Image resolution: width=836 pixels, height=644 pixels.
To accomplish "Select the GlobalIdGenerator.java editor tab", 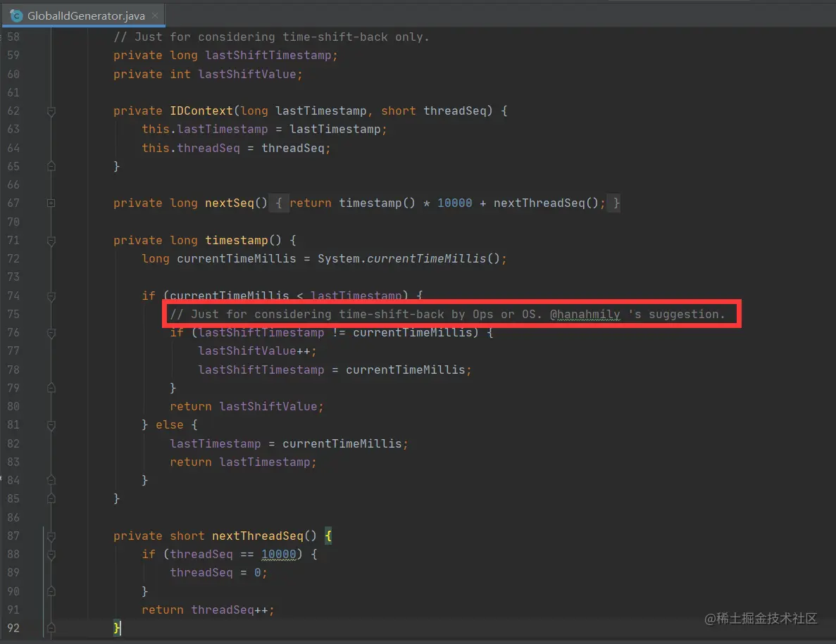I will click(x=83, y=15).
